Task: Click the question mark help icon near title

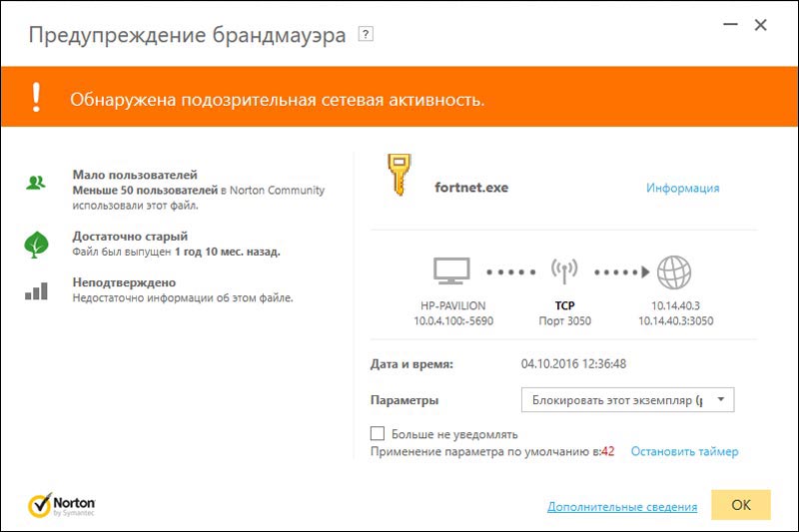Action: coord(366,35)
